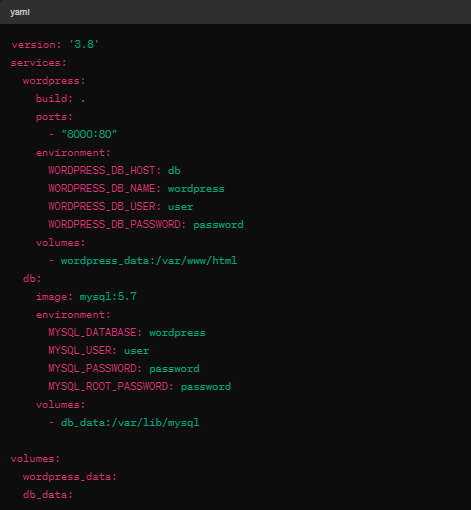Click the ports: key
This screenshot has height=510, width=471.
click(54, 117)
